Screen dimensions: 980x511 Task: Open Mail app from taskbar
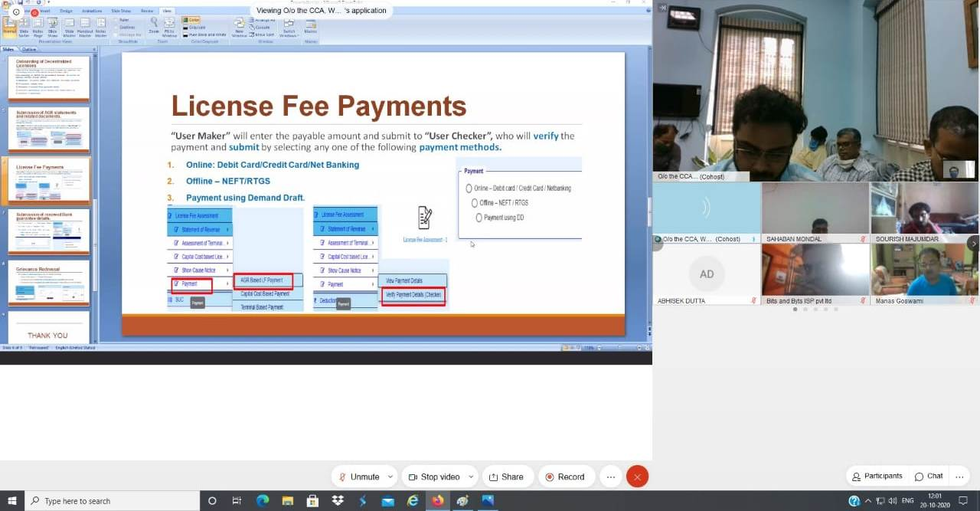[387, 501]
